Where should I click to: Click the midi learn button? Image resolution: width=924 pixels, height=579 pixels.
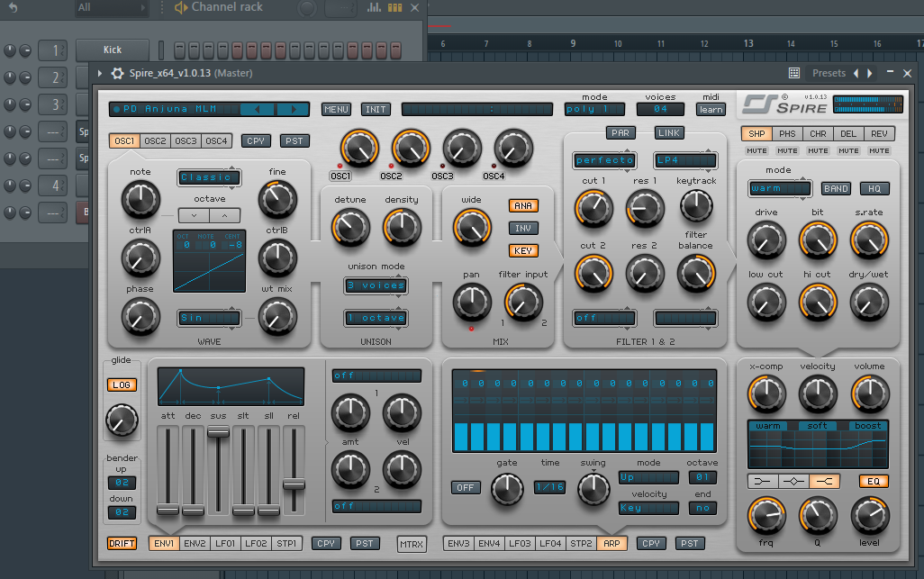pos(711,110)
